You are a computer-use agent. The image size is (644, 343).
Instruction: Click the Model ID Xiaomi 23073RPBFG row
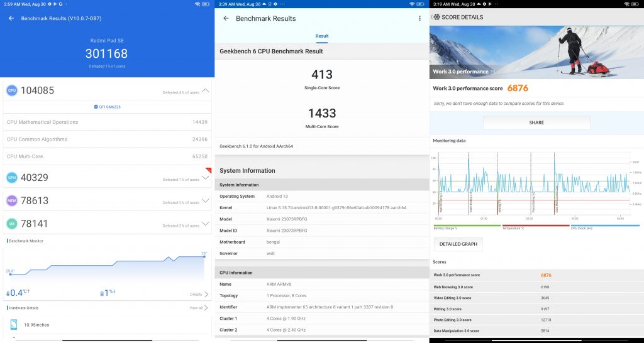point(322,231)
